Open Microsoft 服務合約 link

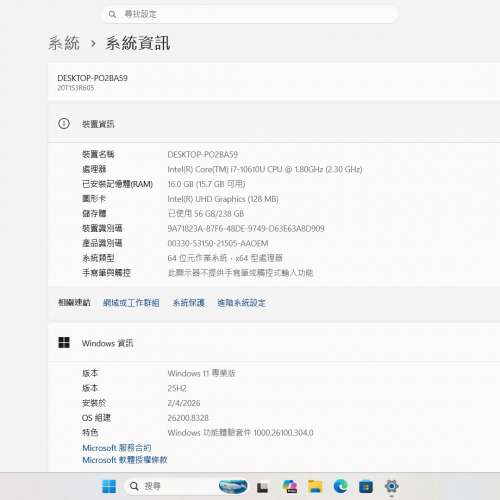click(117, 448)
